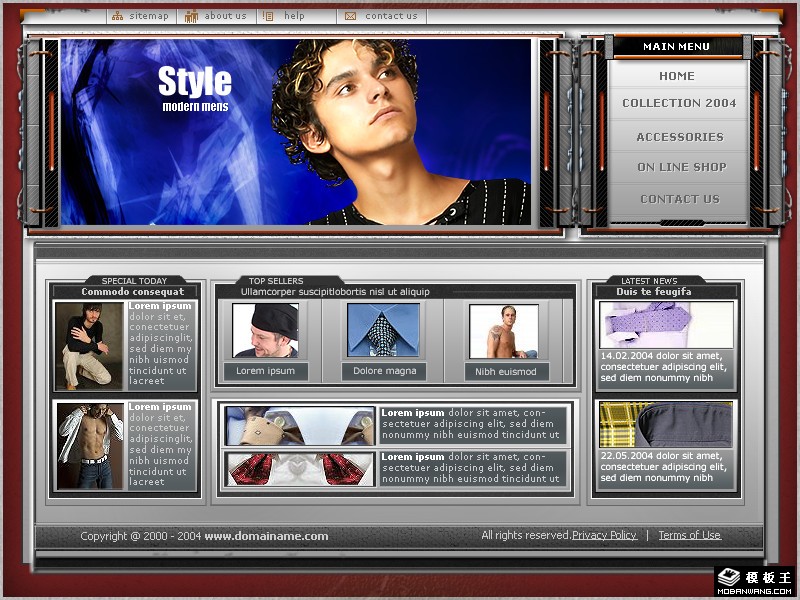Select the SPECIAL TODAY tab label

[x=134, y=281]
